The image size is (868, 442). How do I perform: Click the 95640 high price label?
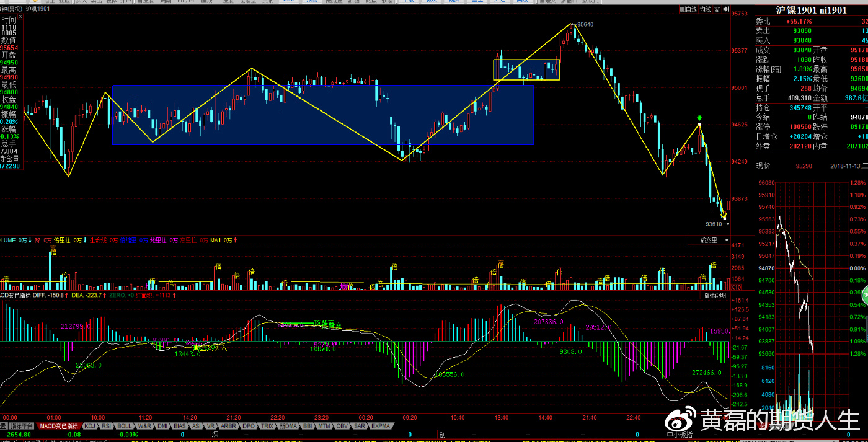pyautogui.click(x=585, y=25)
